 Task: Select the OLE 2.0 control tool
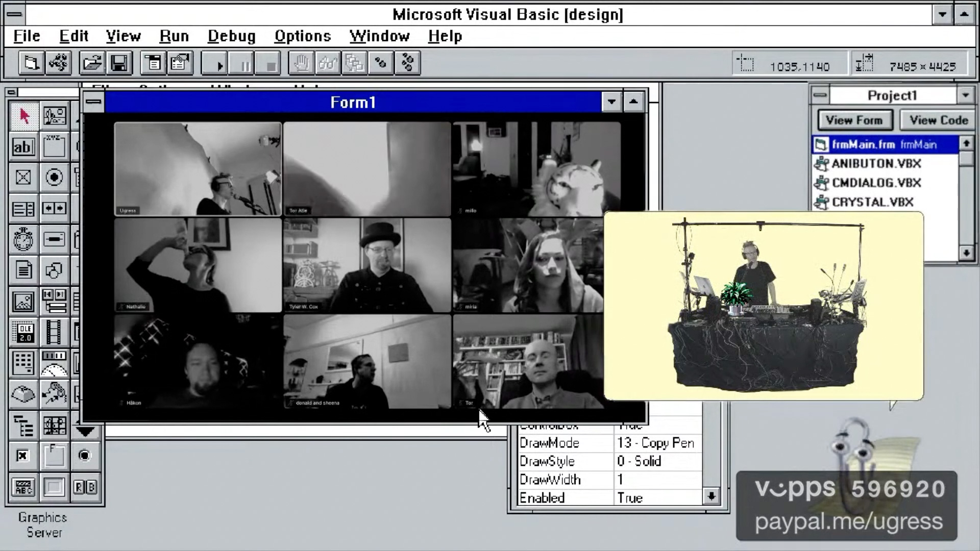(23, 333)
